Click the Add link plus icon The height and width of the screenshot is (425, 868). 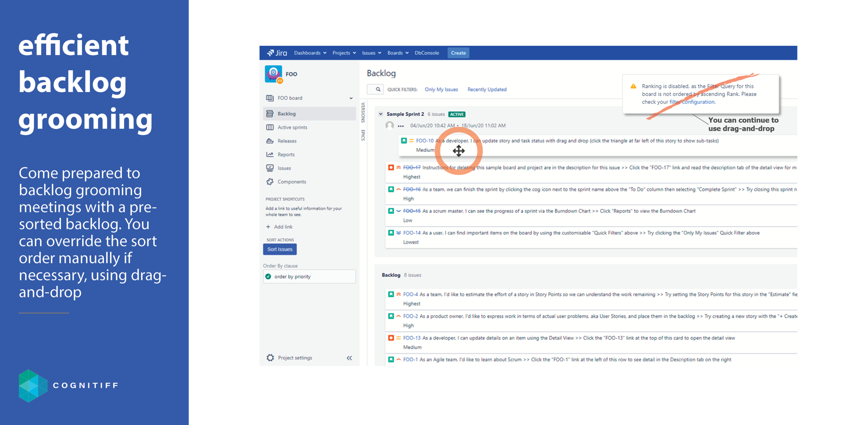point(268,227)
